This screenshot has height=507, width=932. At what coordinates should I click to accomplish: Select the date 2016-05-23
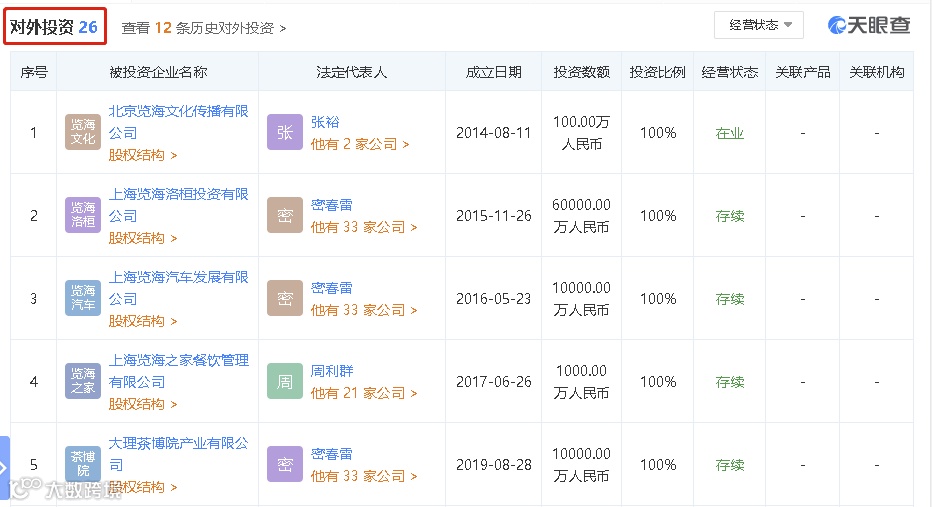[493, 299]
